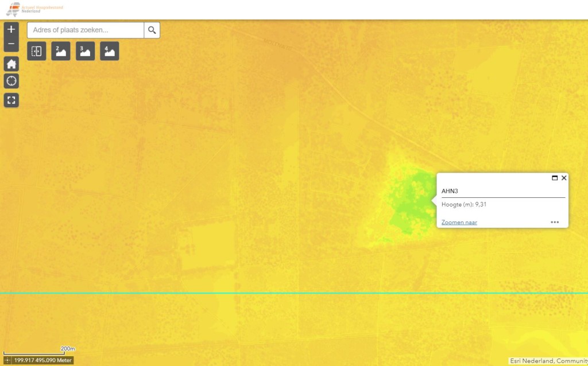Open the popup's three-dots actions menu
This screenshot has width=588, height=366.
(x=555, y=222)
